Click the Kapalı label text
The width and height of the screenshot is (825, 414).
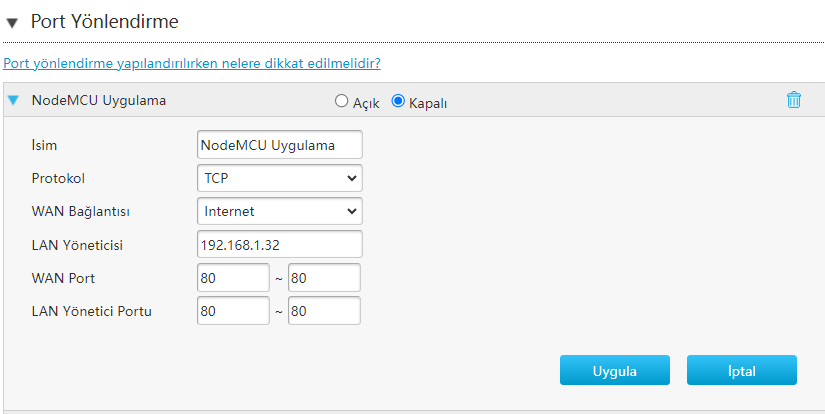point(427,102)
